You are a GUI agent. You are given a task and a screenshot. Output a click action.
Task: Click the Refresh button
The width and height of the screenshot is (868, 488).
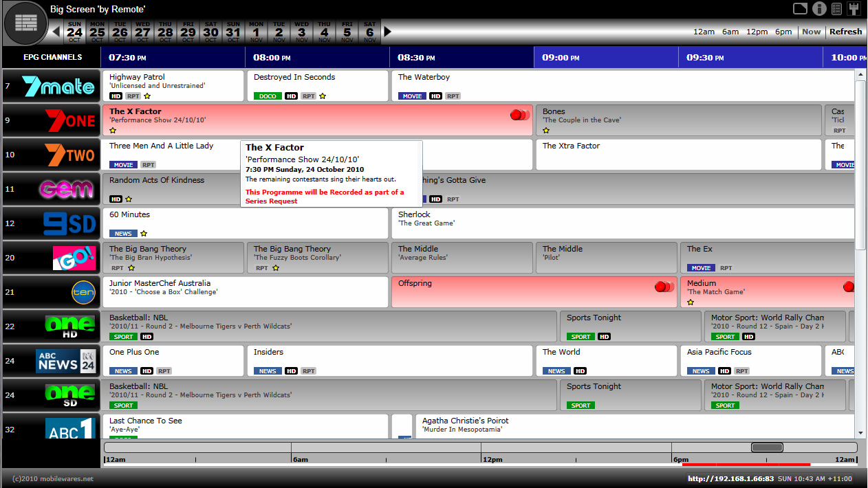[x=846, y=32]
